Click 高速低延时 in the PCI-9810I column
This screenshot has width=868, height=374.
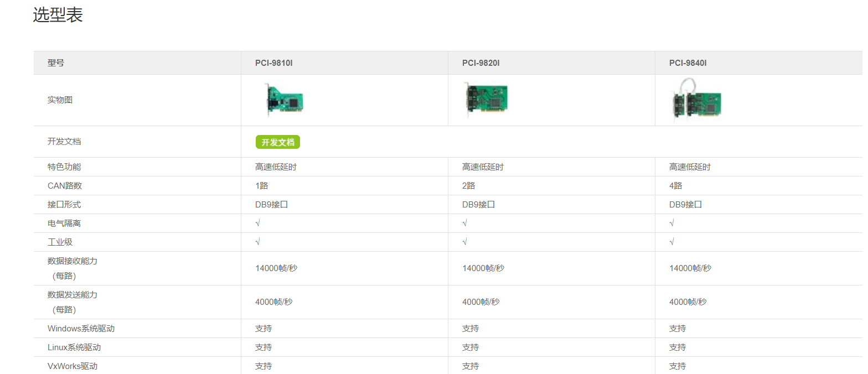[276, 167]
